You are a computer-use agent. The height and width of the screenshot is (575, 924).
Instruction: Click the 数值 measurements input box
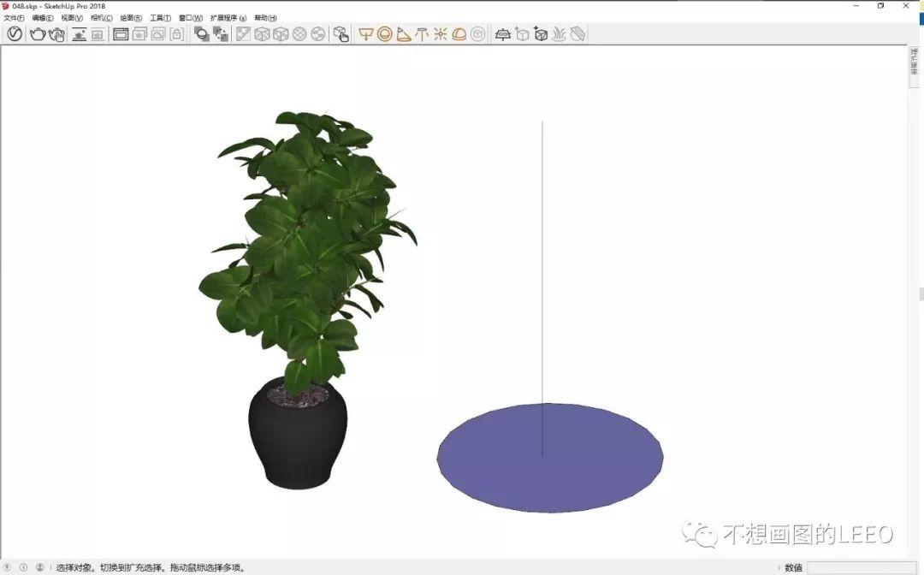pos(861,567)
